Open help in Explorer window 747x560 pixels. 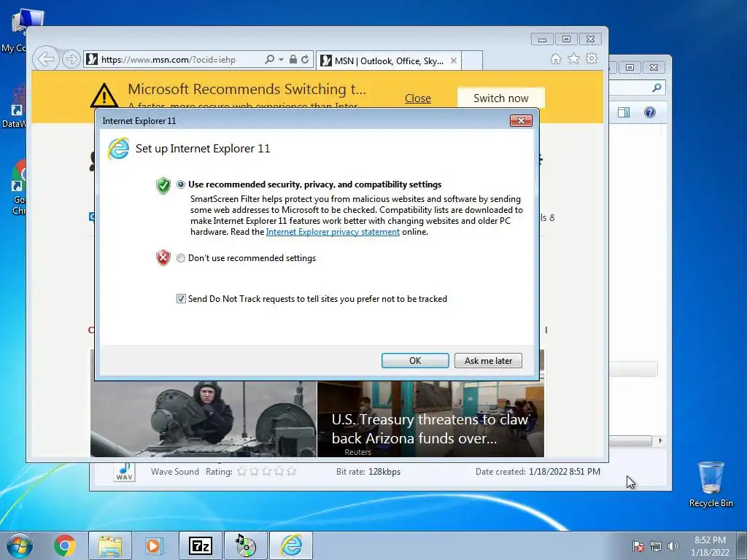tap(650, 112)
